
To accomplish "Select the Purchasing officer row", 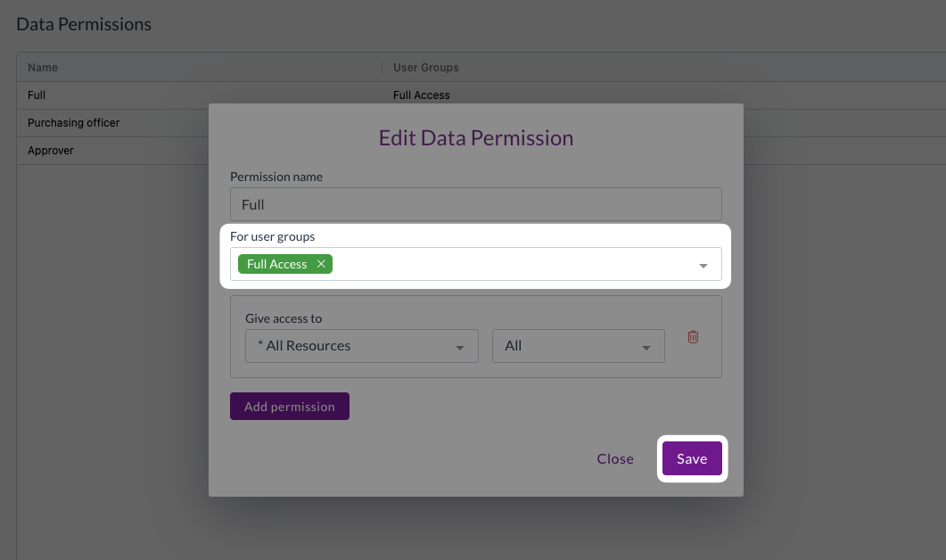I will tap(73, 122).
